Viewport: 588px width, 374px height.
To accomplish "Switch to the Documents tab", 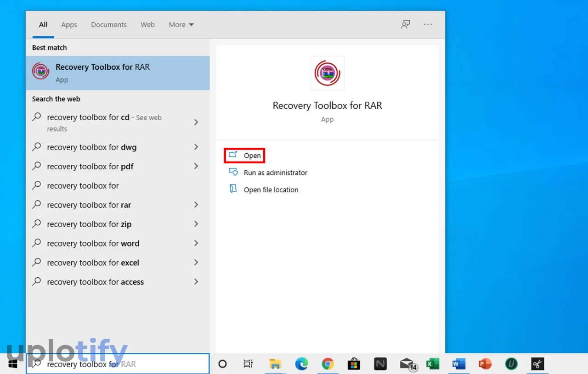I will pyautogui.click(x=109, y=25).
